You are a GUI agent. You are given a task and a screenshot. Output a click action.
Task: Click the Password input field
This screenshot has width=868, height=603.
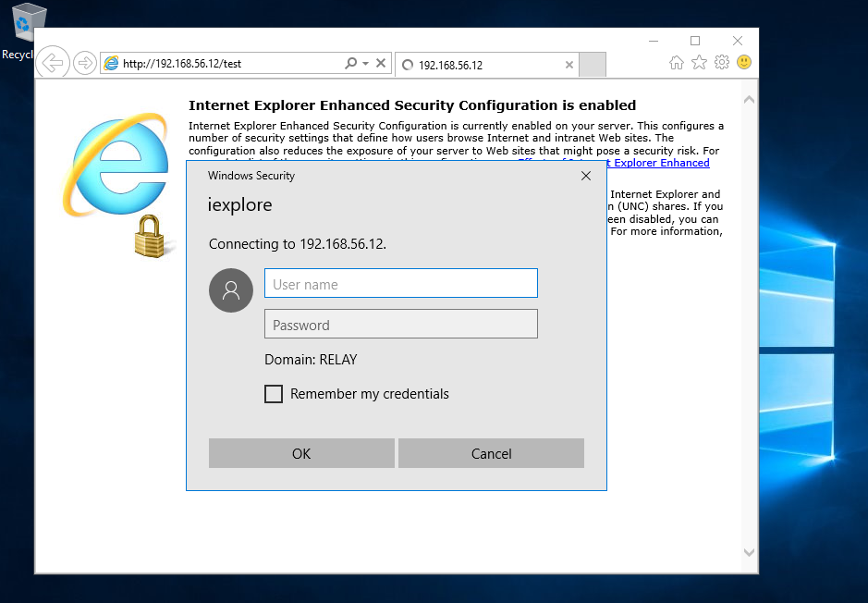[400, 325]
